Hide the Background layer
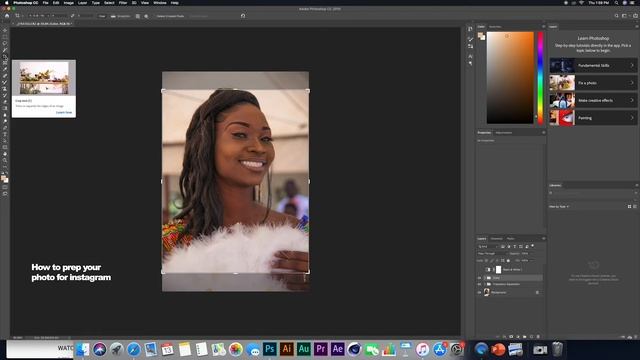This screenshot has height=360, width=640. point(479,292)
